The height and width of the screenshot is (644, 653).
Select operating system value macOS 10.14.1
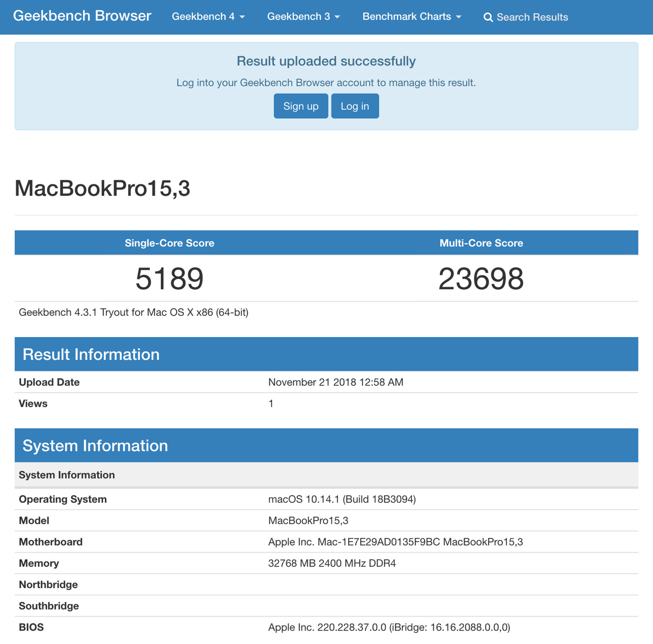point(342,500)
